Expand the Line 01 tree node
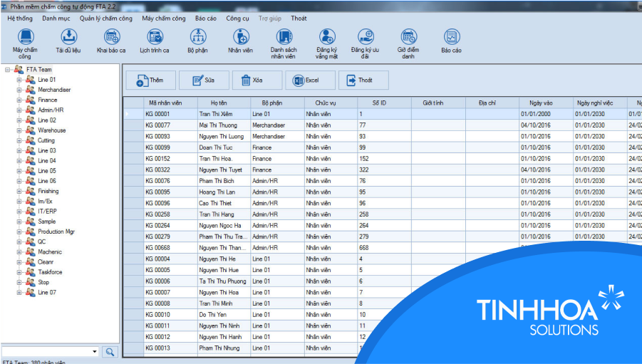Viewport: 642px width, 364px height. [19, 80]
